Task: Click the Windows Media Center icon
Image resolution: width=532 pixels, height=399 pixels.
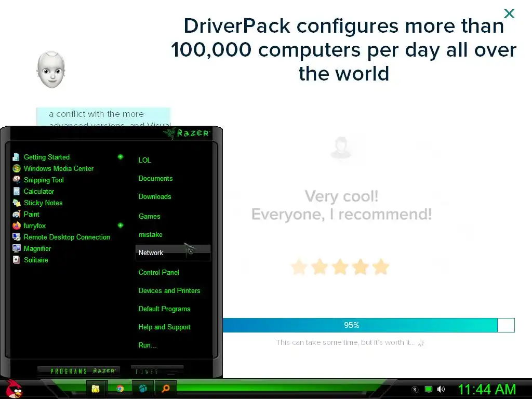Action: [x=16, y=169]
